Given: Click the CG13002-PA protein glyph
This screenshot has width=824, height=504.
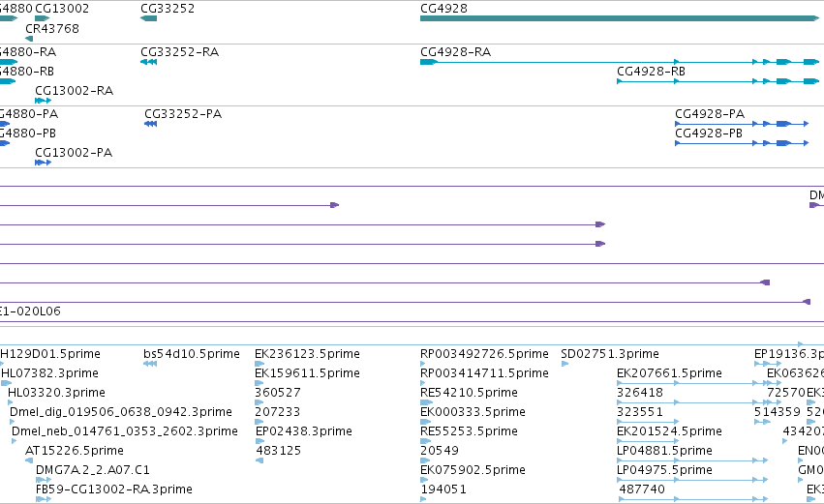Looking at the screenshot, I should coord(44,163).
